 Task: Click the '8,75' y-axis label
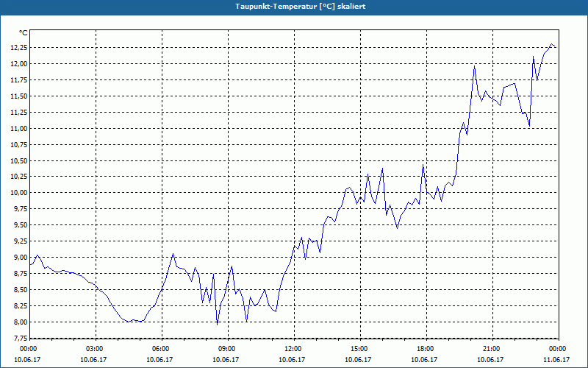click(21, 273)
